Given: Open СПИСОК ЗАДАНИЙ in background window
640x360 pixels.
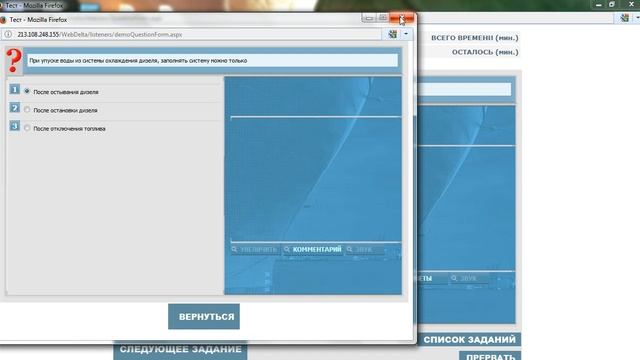Looking at the screenshot, I should [469, 340].
